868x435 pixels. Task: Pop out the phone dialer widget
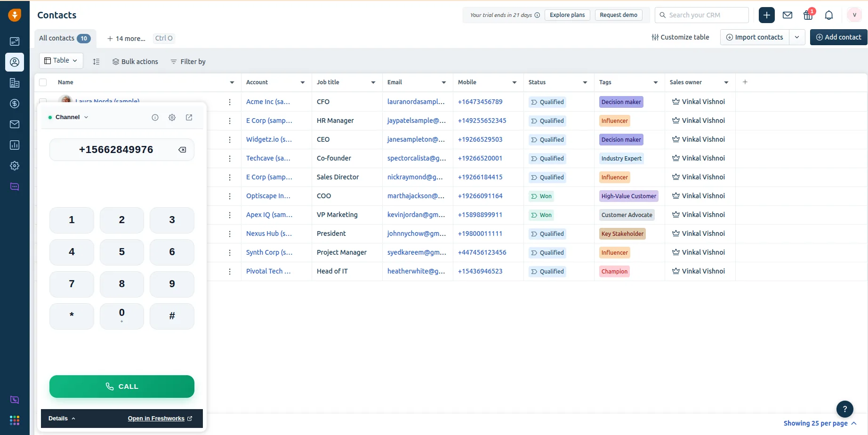(189, 118)
